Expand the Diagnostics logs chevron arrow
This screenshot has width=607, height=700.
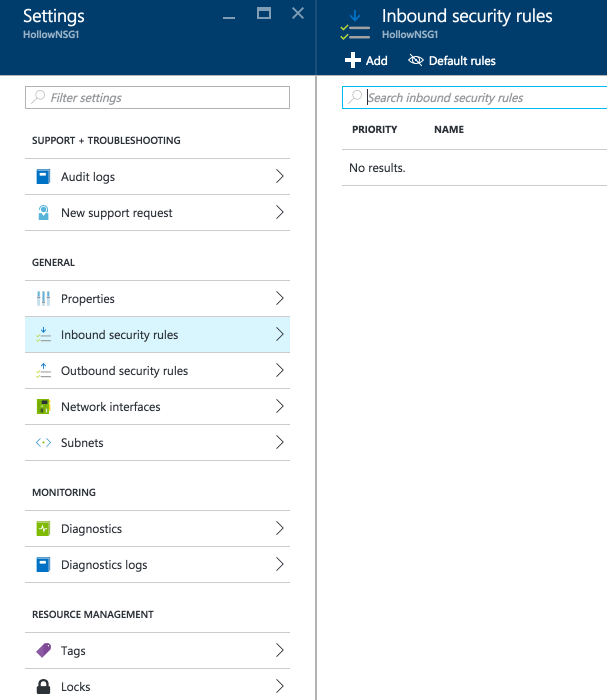point(279,564)
